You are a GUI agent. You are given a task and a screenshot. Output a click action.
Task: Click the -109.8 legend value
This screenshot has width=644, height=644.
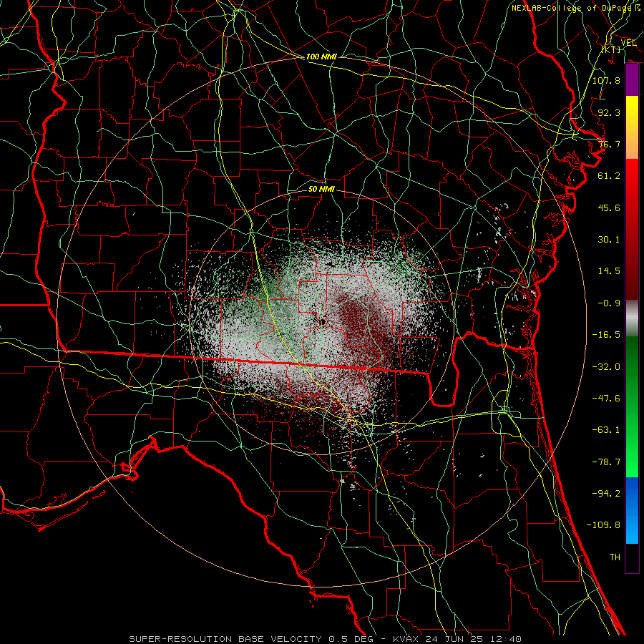pos(603,525)
